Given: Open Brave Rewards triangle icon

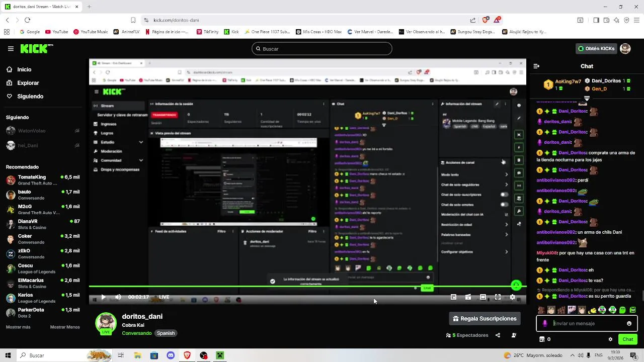Looking at the screenshot, I should (x=497, y=20).
